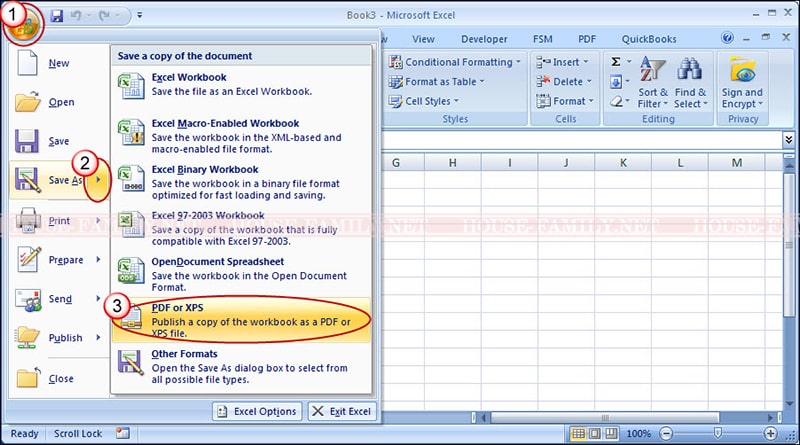800x445 pixels.
Task: Choose New in the Office menu
Action: pyautogui.click(x=59, y=63)
